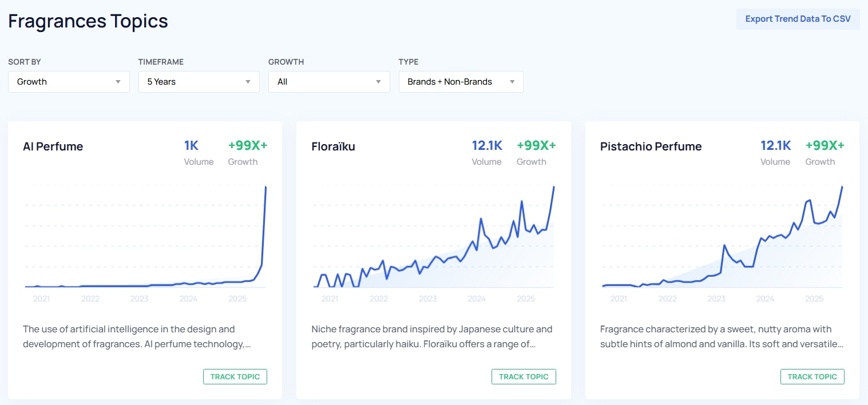This screenshot has height=405, width=868.
Task: Track the Pistachio Perfume topic
Action: (812, 376)
